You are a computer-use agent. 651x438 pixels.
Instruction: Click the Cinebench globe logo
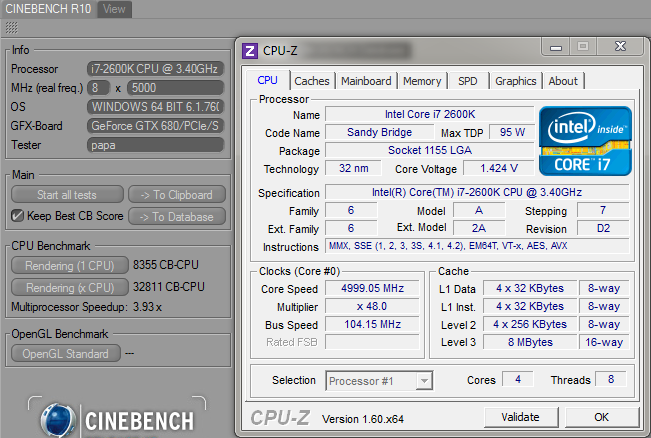[x=58, y=419]
